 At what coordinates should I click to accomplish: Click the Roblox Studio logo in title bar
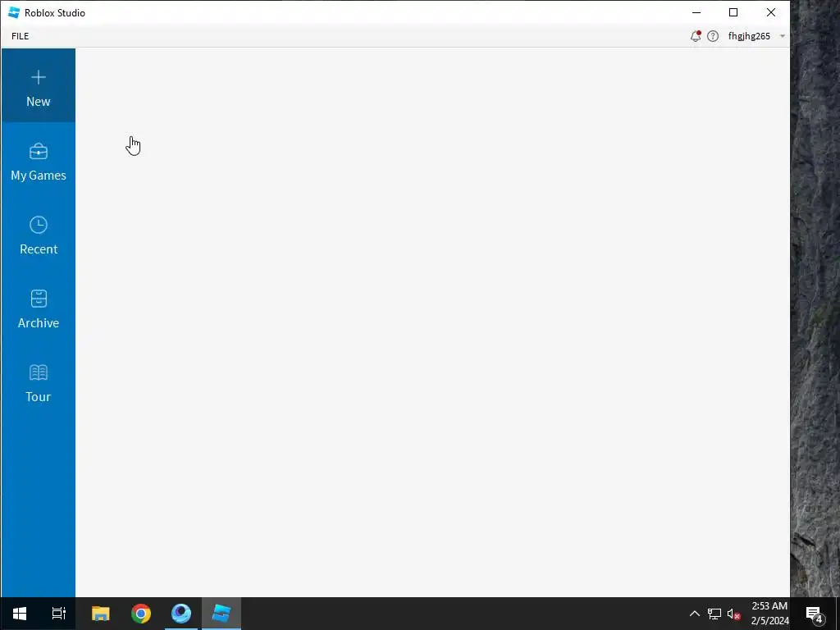[14, 12]
